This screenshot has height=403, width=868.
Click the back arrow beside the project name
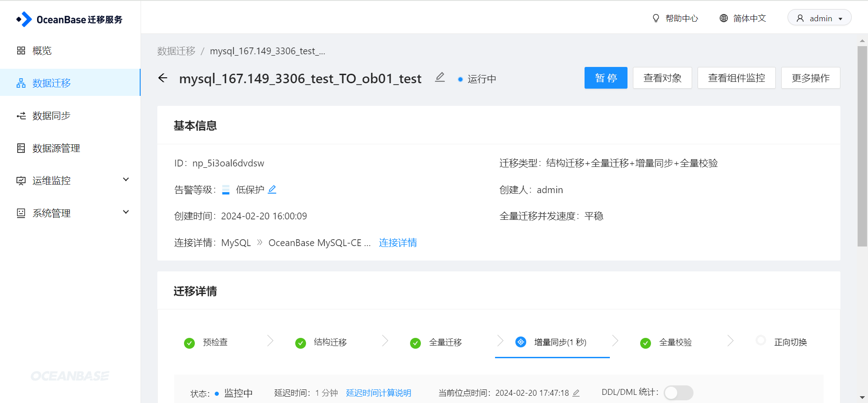pyautogui.click(x=163, y=78)
